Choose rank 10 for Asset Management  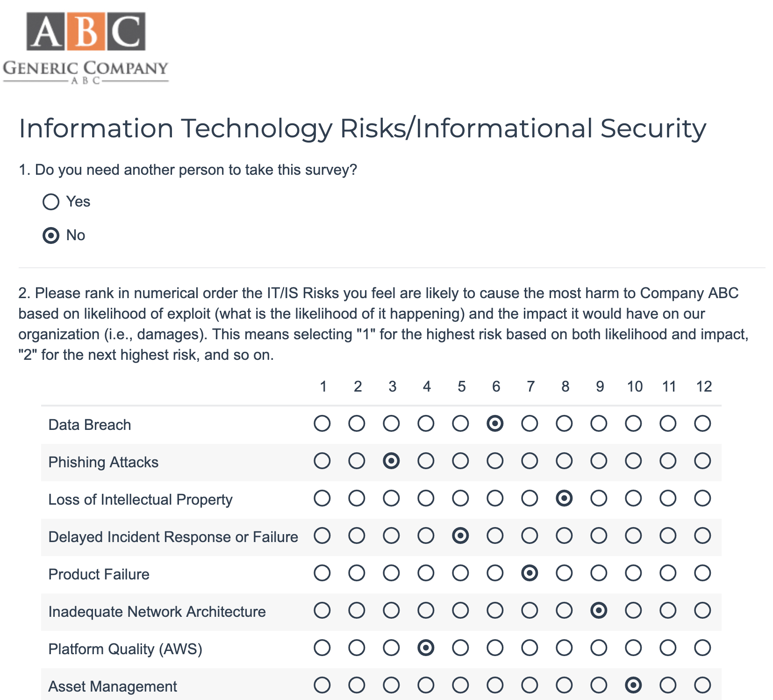click(633, 686)
